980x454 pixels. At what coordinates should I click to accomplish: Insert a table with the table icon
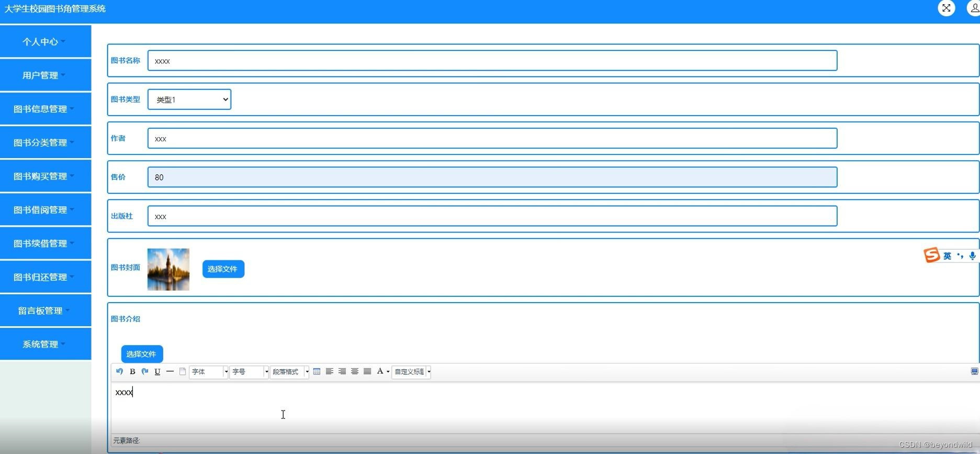[317, 371]
